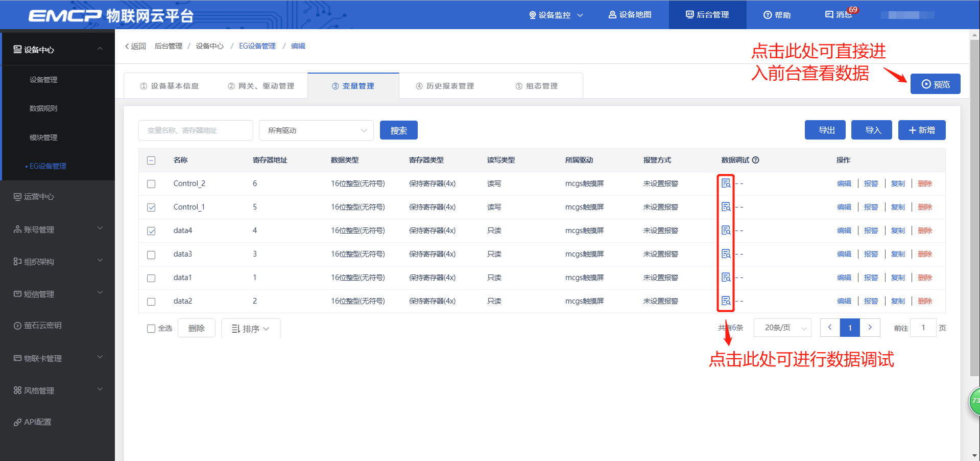Viewport: 980px width, 461px height.
Task: Click the 删除 link for data1 row
Action: point(925,278)
